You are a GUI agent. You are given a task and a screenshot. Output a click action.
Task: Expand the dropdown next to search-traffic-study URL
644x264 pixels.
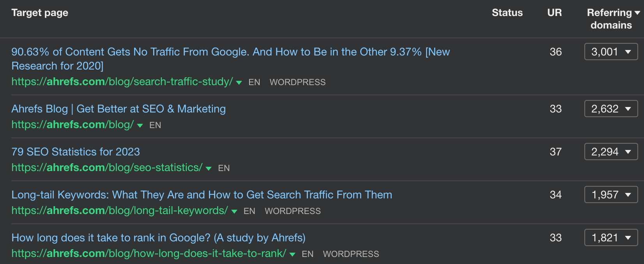239,82
